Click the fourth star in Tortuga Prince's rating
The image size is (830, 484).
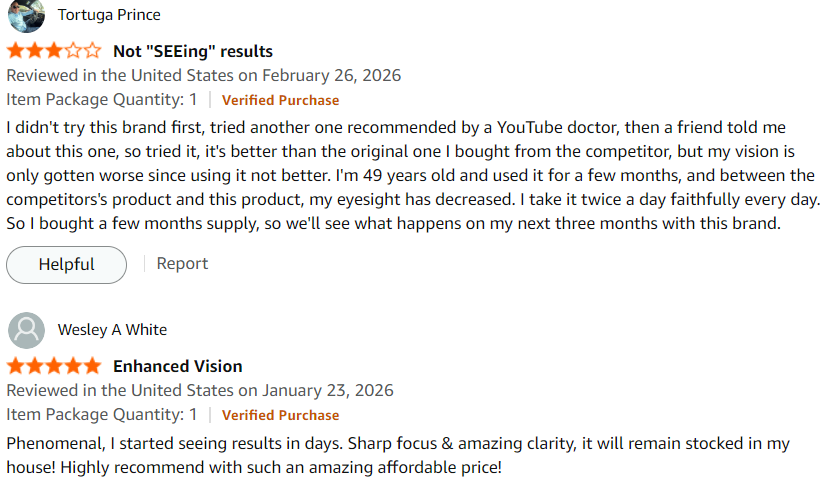tap(73, 51)
